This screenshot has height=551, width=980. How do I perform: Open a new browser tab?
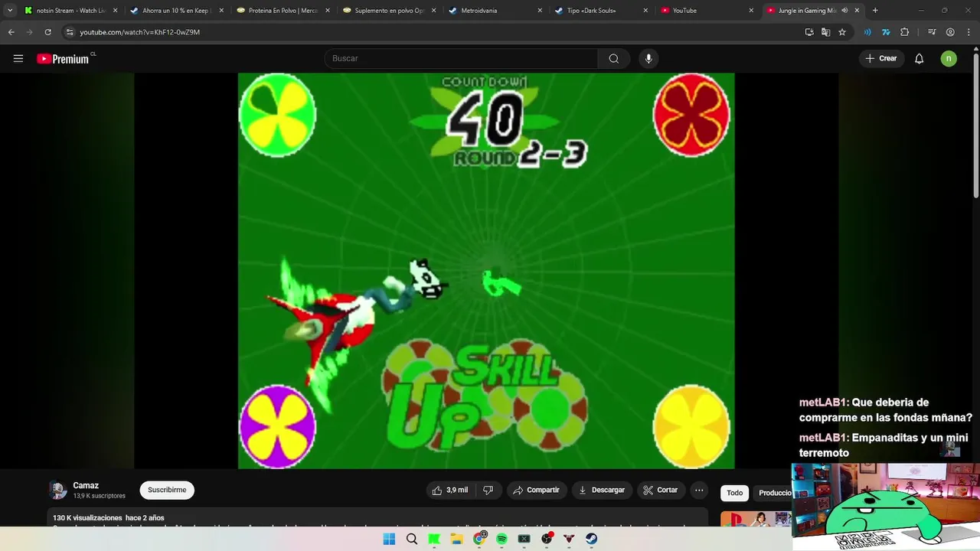(x=875, y=11)
